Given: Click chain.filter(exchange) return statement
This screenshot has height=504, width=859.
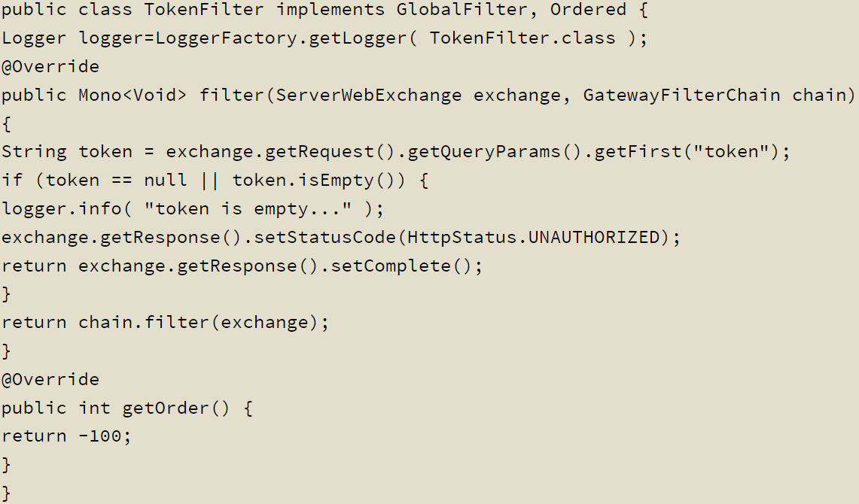Looking at the screenshot, I should click(164, 322).
